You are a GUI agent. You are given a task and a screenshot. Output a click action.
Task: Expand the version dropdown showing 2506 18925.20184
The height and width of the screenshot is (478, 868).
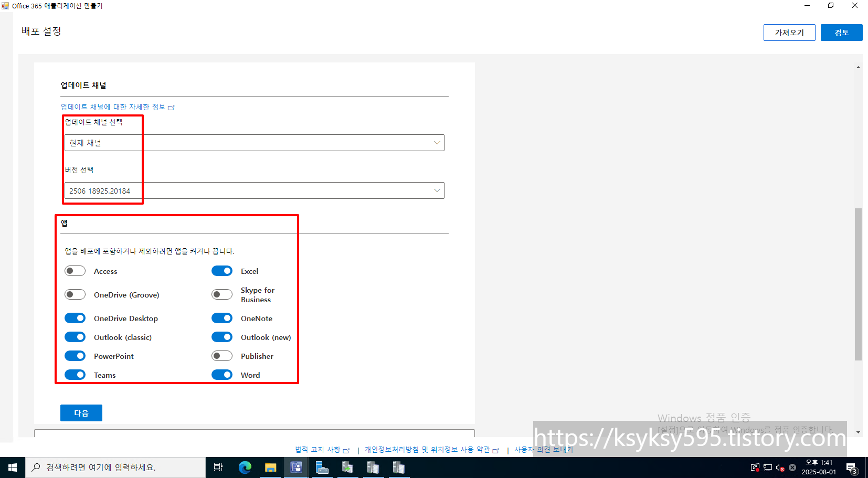pos(255,190)
